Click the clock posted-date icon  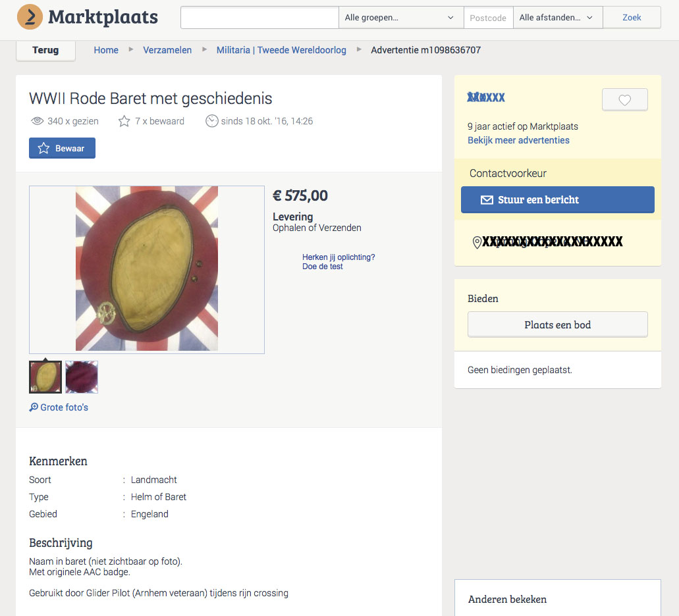coord(211,121)
